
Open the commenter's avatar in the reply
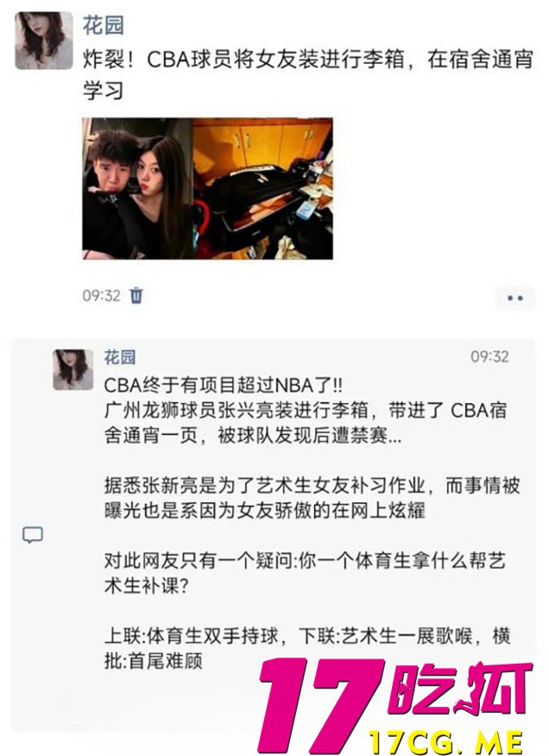pyautogui.click(x=73, y=369)
